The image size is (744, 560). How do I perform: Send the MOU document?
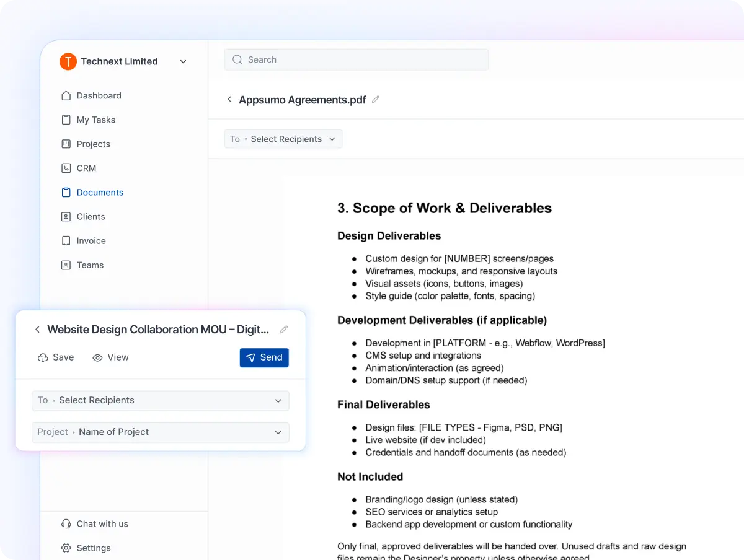click(x=264, y=357)
